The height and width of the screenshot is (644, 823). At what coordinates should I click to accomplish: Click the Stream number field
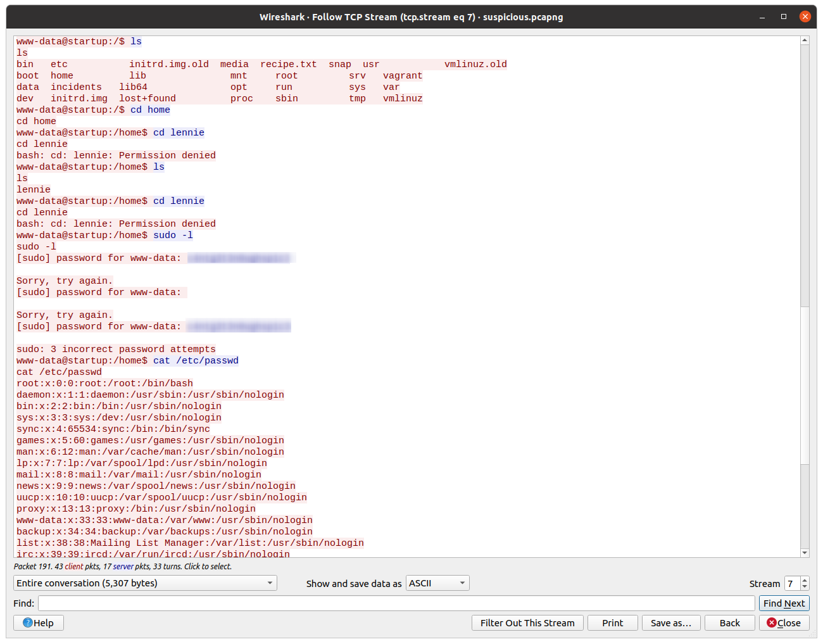(x=792, y=583)
